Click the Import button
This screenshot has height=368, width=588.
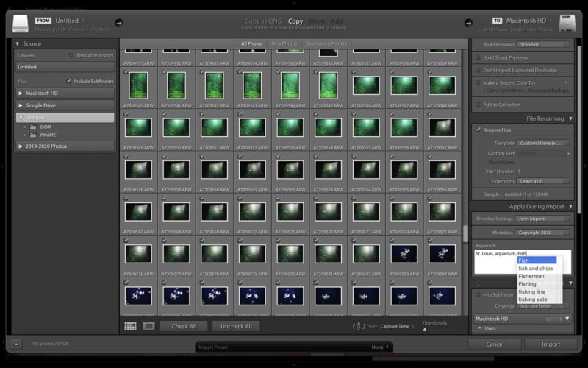click(551, 344)
